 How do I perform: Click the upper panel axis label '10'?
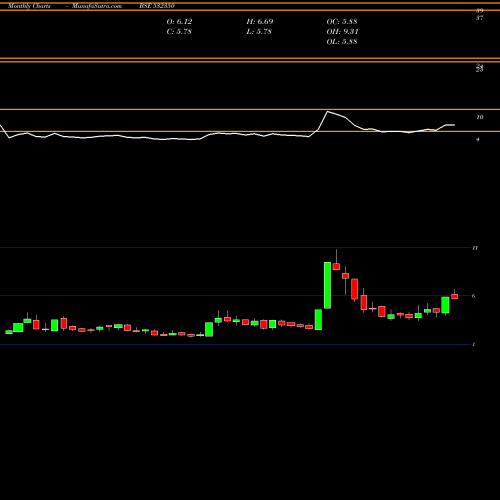tap(480, 117)
